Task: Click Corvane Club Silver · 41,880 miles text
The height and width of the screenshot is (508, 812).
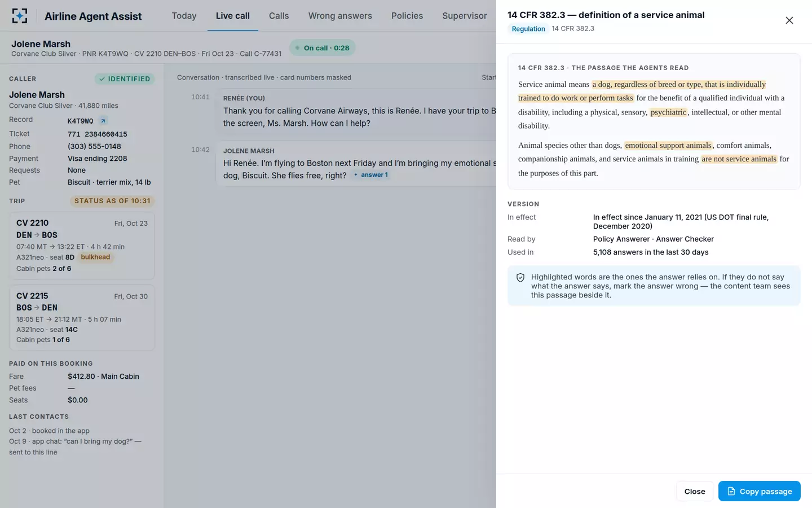Action: (x=64, y=106)
